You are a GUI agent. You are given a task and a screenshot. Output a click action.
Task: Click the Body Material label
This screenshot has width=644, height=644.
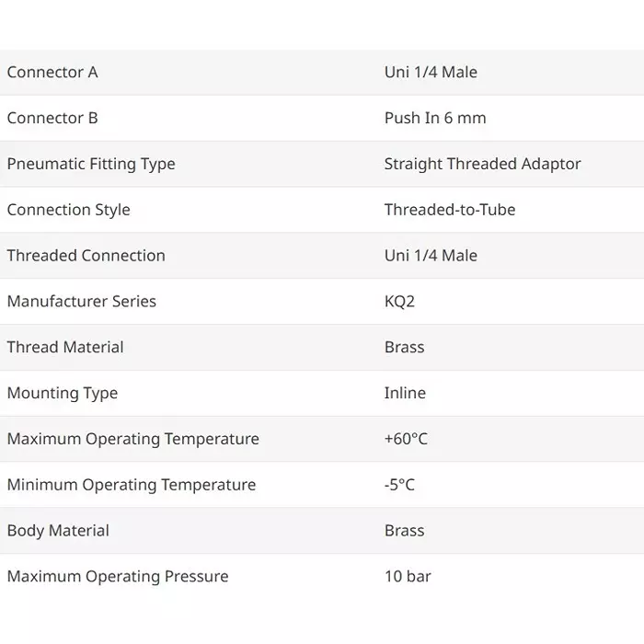click(58, 531)
